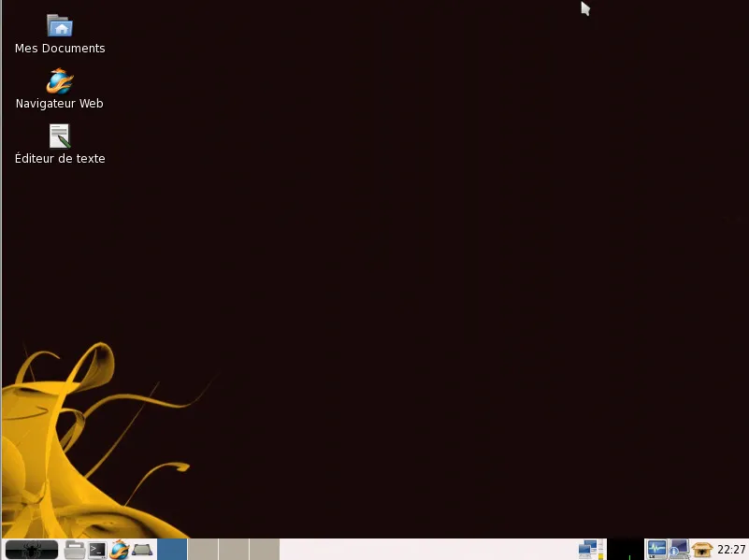Click the CPU activity graph applet
Viewport: 749px width, 560px height.
click(x=627, y=550)
